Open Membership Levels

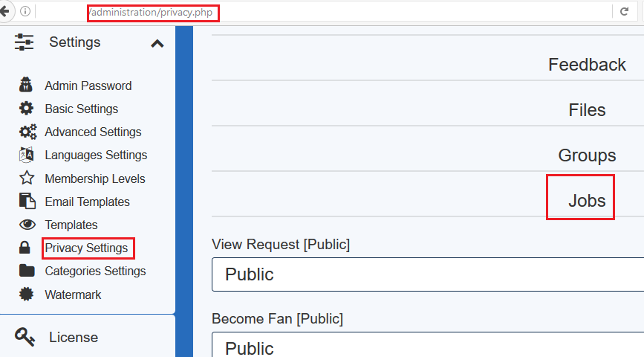(95, 178)
